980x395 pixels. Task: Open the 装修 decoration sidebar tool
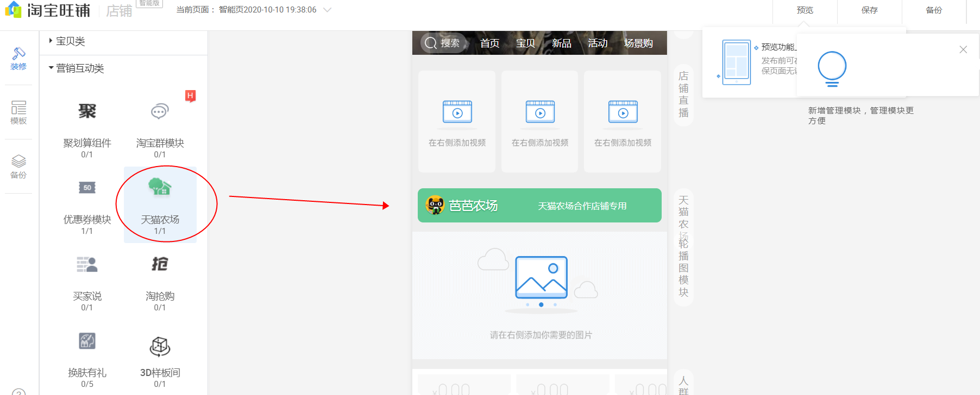click(18, 59)
